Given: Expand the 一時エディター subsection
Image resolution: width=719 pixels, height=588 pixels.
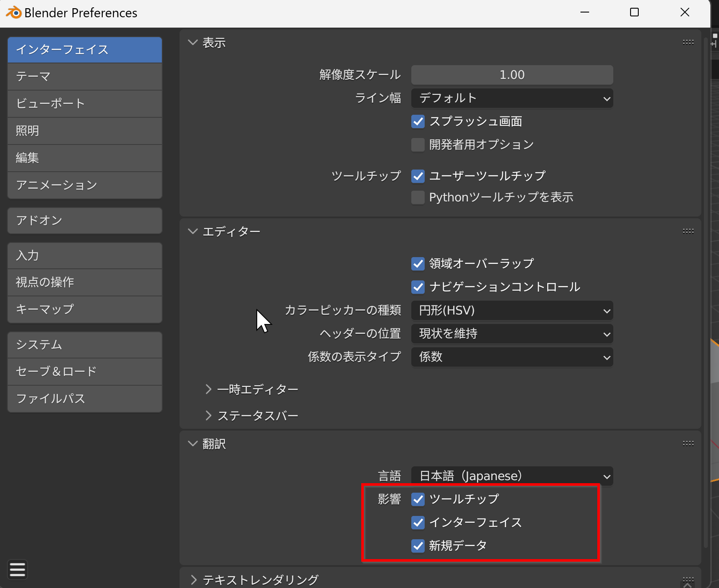Looking at the screenshot, I should (257, 390).
